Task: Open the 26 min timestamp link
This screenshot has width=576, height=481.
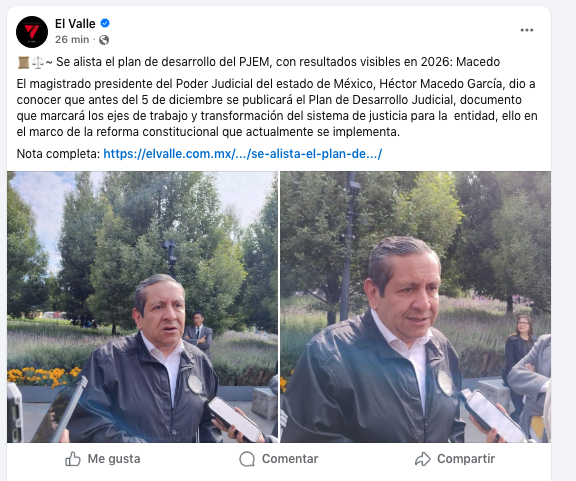Action: point(72,39)
